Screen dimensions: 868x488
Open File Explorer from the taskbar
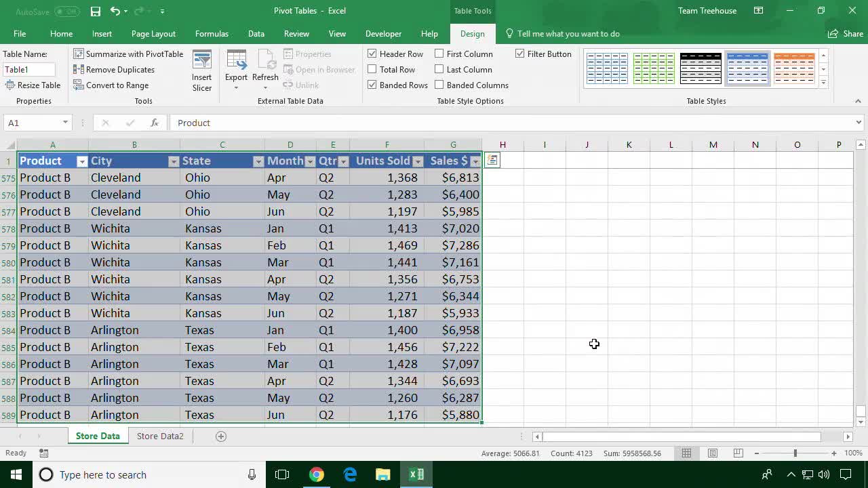pyautogui.click(x=383, y=474)
